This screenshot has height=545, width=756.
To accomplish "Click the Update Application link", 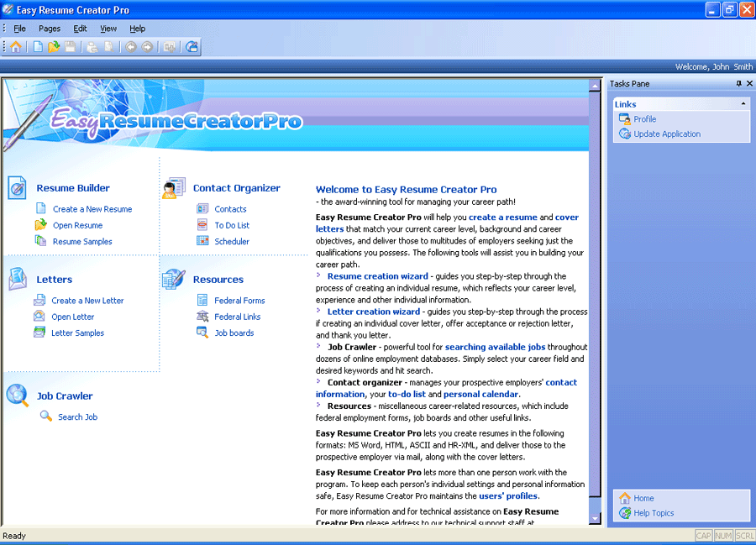I will (x=667, y=134).
